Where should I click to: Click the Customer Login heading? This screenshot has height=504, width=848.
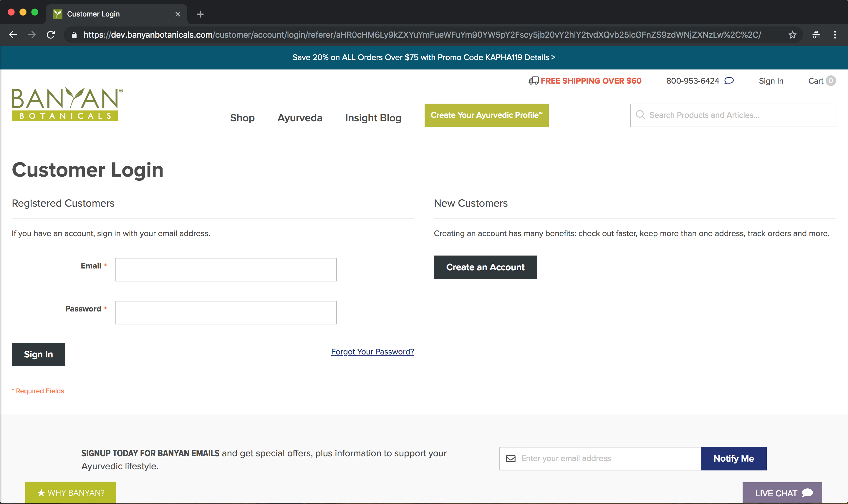coord(88,170)
